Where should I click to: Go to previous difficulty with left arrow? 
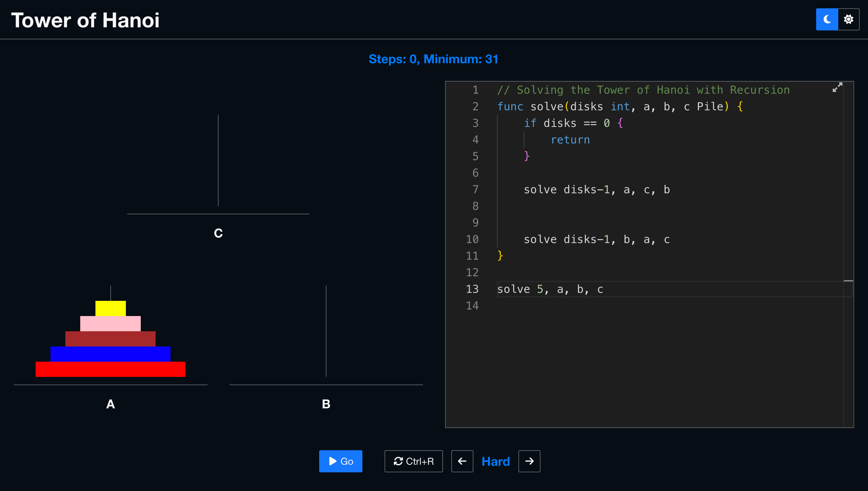(x=462, y=461)
